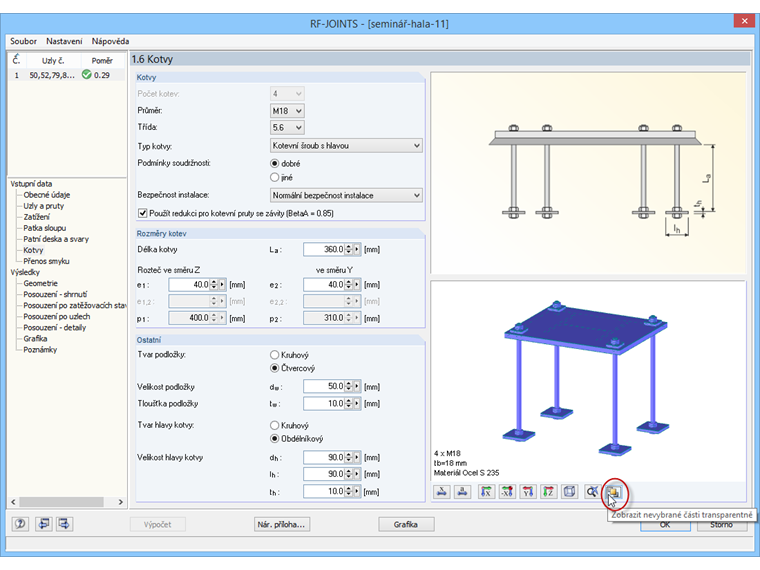
Task: Choose Obdélníkový anchor head shape
Action: 275,439
